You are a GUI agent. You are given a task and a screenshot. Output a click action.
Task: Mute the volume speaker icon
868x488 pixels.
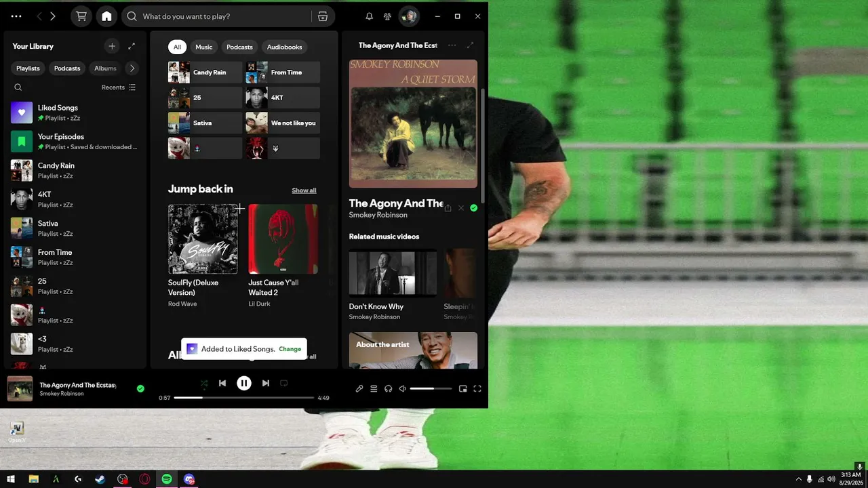[402, 389]
